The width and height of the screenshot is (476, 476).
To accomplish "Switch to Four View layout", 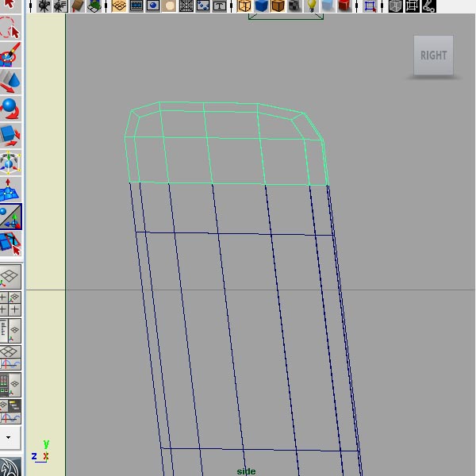I will [x=10, y=304].
